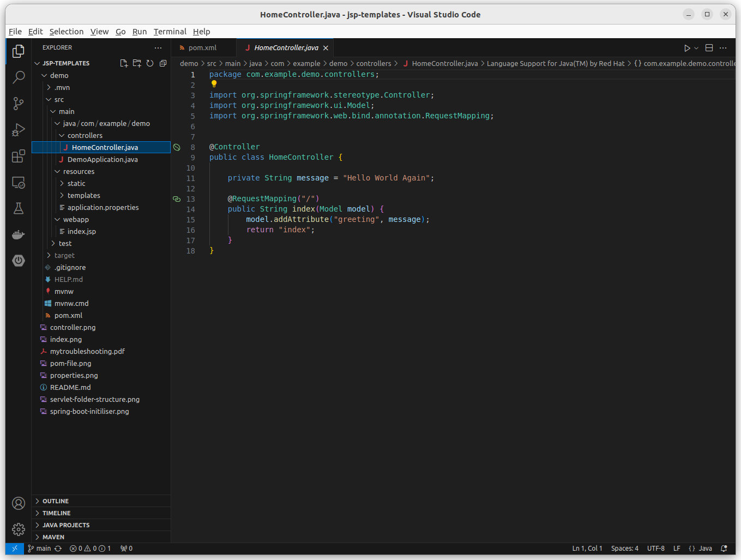Open the Extensions view
Image resolution: width=741 pixels, height=560 pixels.
point(19,156)
